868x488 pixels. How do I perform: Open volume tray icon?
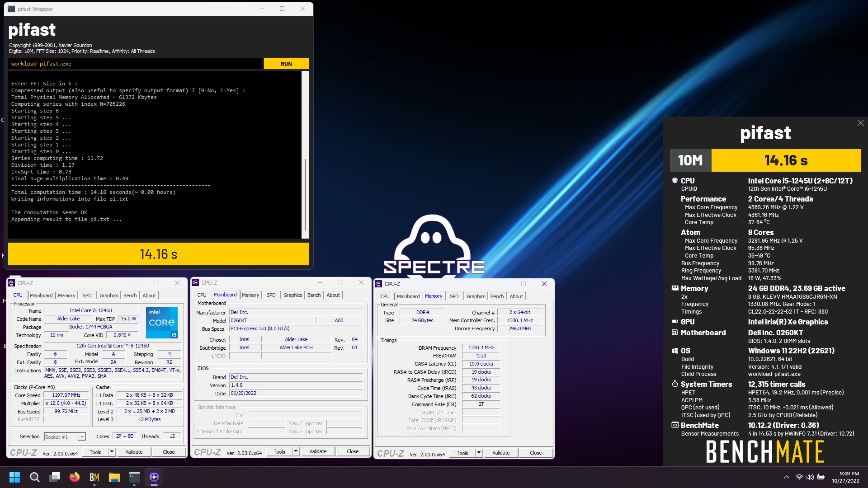(810, 477)
